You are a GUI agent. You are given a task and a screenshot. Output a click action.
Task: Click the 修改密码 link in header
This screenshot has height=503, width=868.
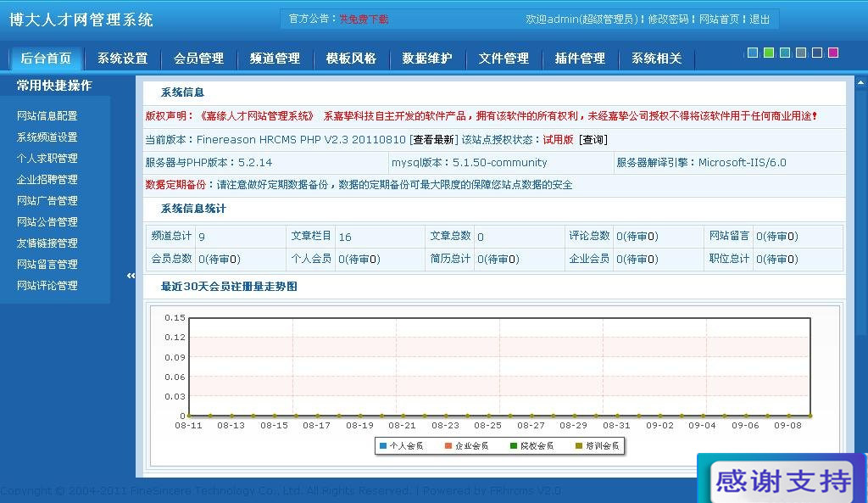(668, 20)
